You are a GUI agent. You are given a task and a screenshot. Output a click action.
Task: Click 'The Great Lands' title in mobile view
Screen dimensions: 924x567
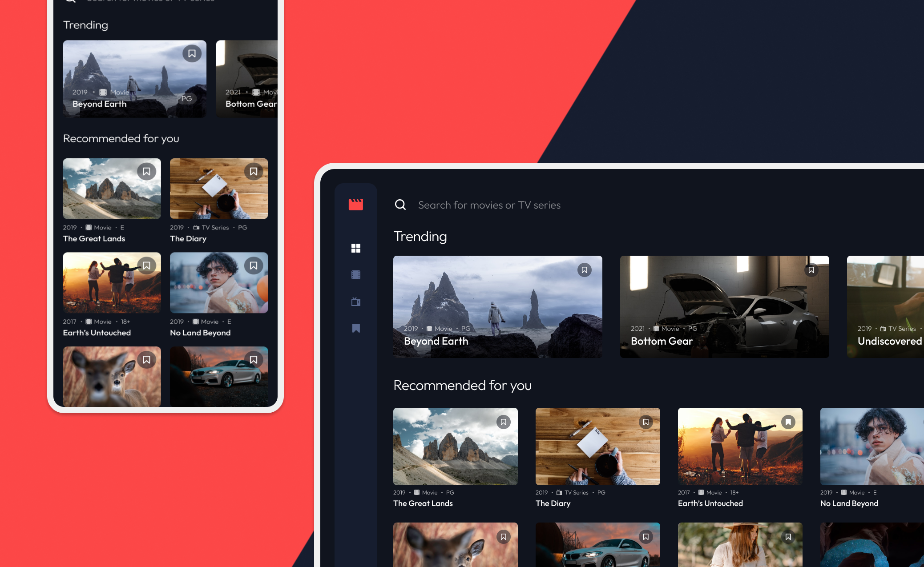coord(94,239)
